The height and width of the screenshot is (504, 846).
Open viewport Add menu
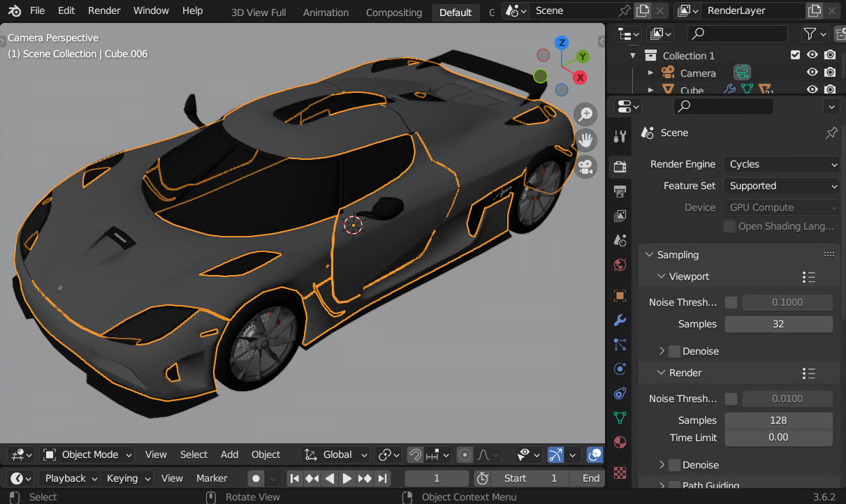[x=230, y=454]
